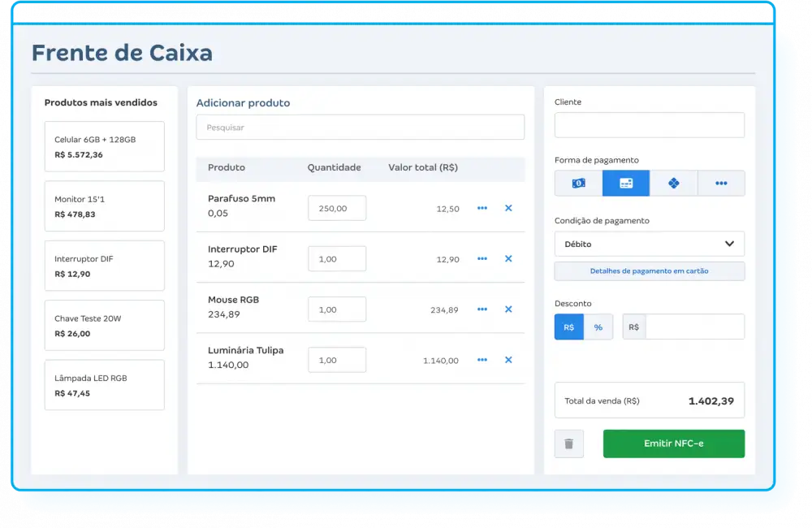Remove Luminária Tulipa from sale
Screen dimensions: 812x528
[508, 360]
